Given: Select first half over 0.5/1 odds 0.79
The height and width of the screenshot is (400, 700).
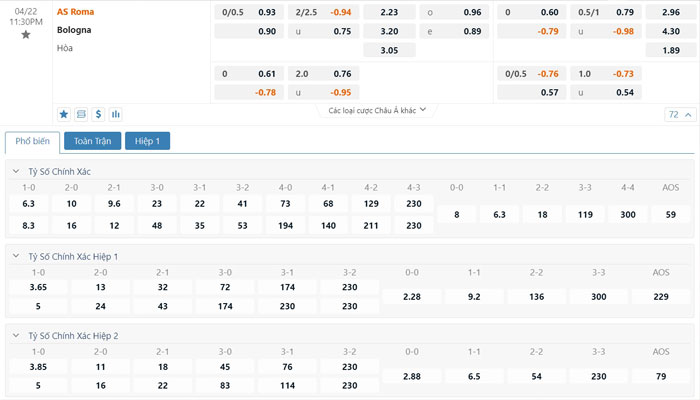Looking at the screenshot, I should pyautogui.click(x=606, y=12).
